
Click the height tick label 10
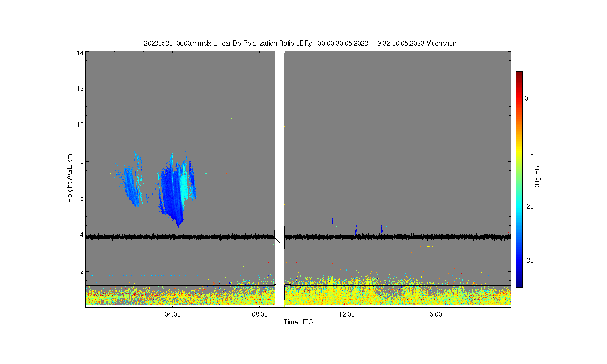click(80, 125)
